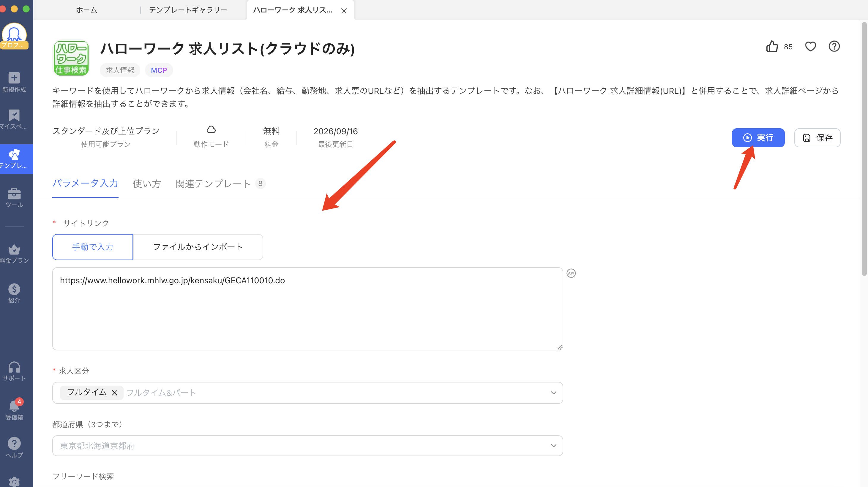The height and width of the screenshot is (487, 868).
Task: Click フリーワード検索 label
Action: [83, 476]
